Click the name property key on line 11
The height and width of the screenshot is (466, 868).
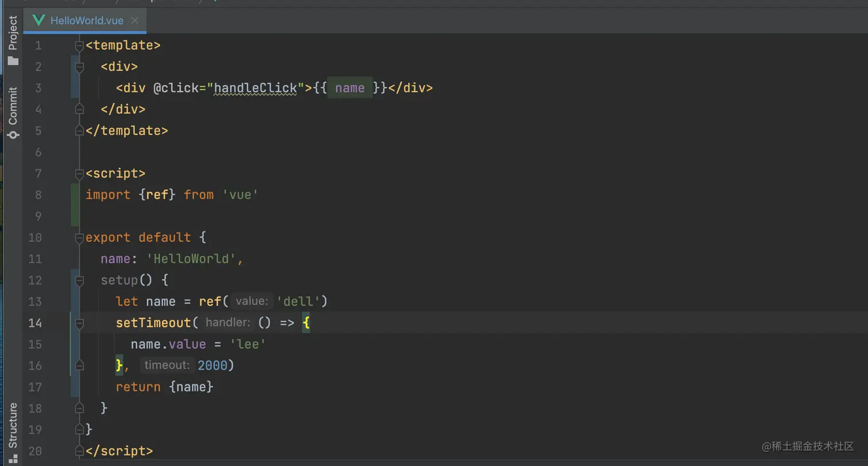(x=115, y=259)
